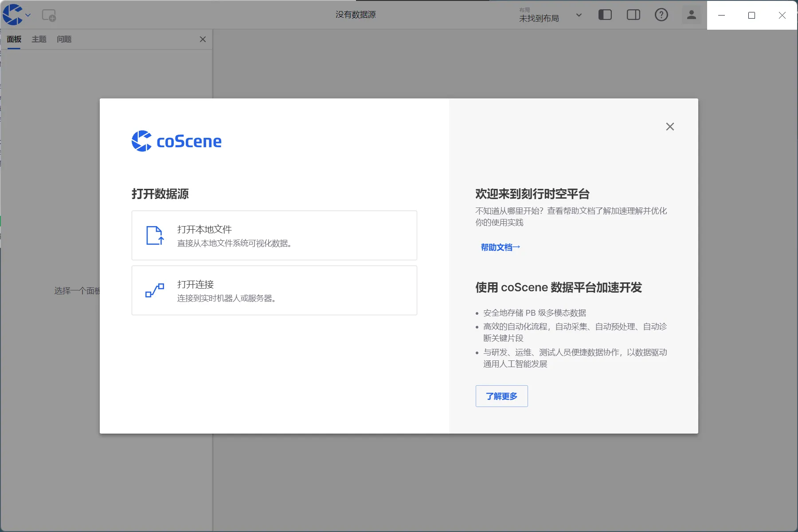
Task: Click the 安全地存储 PB 级多模态数据 bullet
Action: pyautogui.click(x=535, y=313)
